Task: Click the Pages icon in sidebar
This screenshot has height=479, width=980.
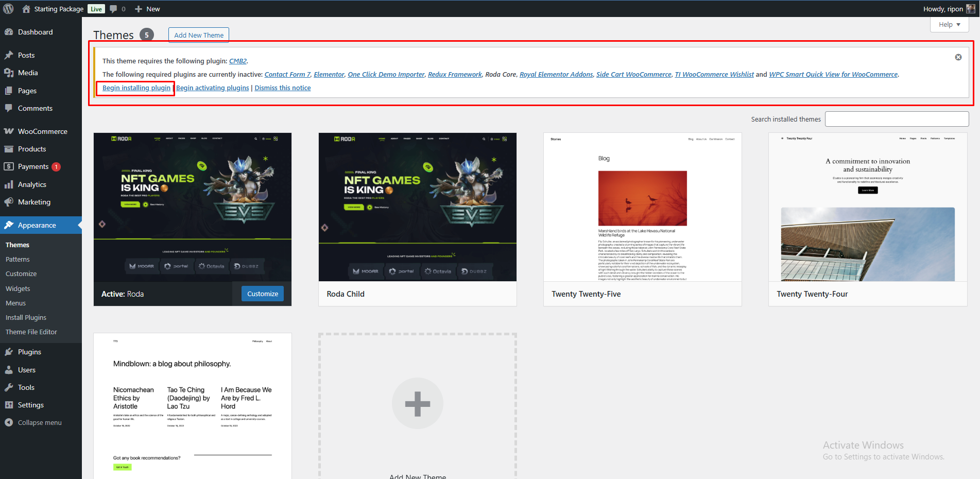Action: tap(9, 91)
